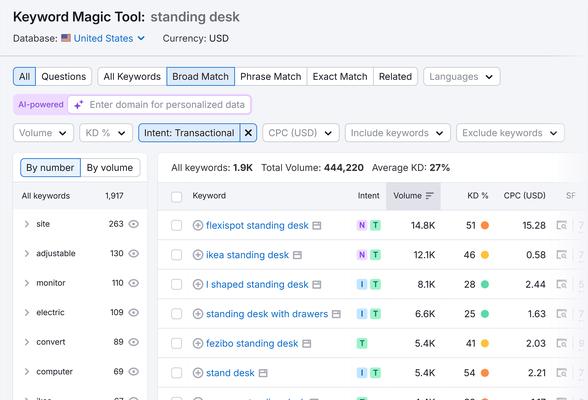Select the Exact Match tab
This screenshot has width=588, height=400.
tap(340, 77)
